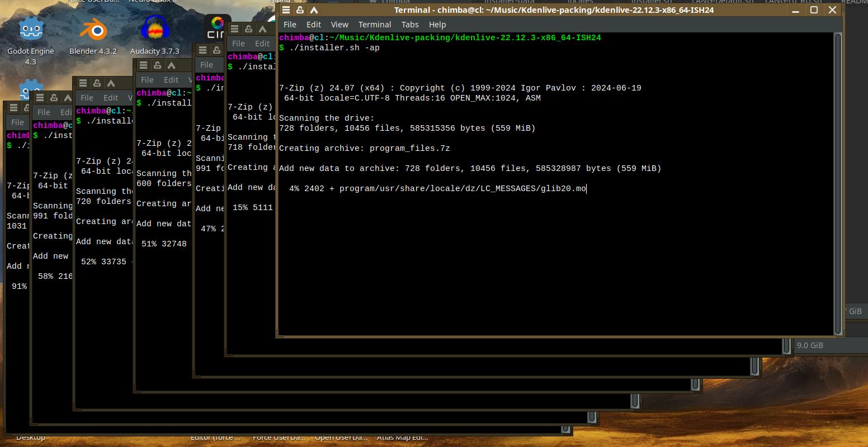Click the '58% 216' progress text
The width and height of the screenshot is (868, 447).
point(55,276)
